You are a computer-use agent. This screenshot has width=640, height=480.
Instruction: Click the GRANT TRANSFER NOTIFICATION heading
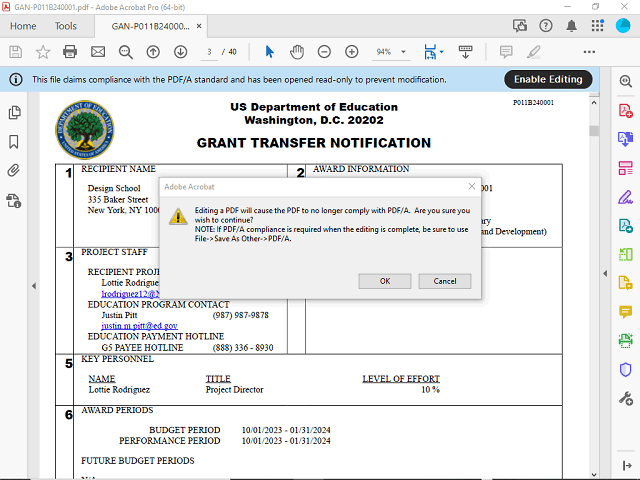click(313, 143)
